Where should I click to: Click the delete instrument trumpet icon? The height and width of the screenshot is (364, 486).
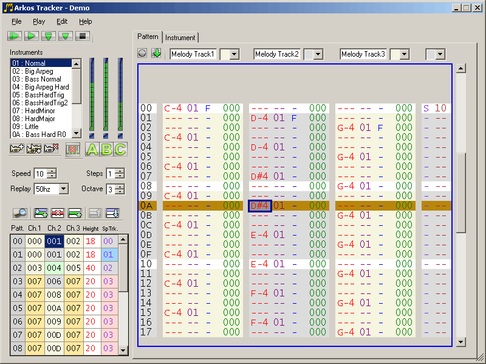[x=51, y=149]
